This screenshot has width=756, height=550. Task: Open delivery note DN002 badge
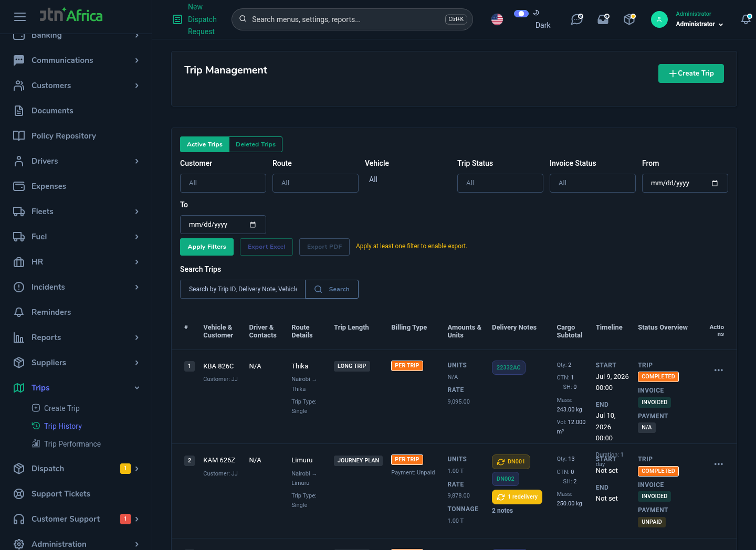pos(506,479)
